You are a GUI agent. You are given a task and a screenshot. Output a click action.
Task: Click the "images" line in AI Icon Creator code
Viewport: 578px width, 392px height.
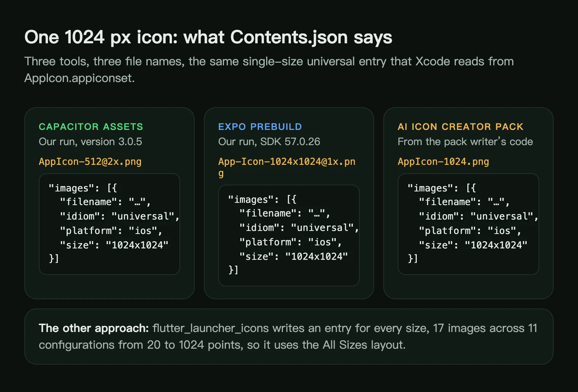point(442,188)
